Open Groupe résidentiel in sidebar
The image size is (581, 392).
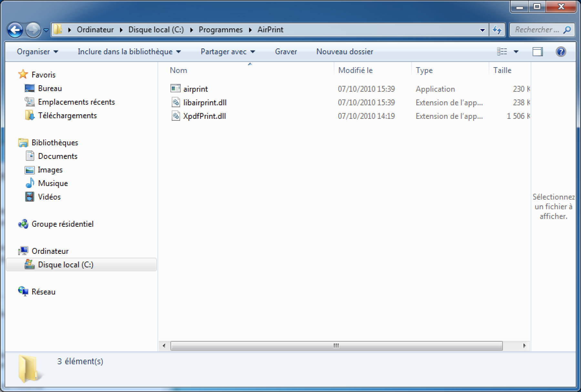pos(63,224)
